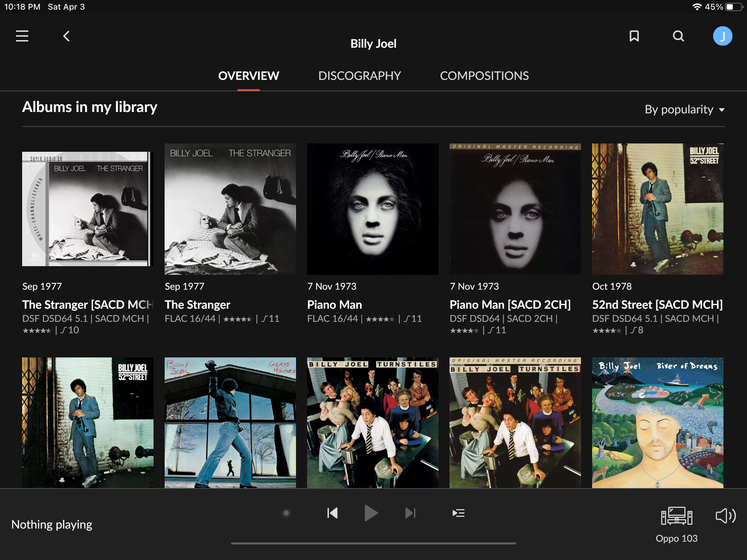
Task: Open the River of Dreams album cover
Action: [658, 422]
